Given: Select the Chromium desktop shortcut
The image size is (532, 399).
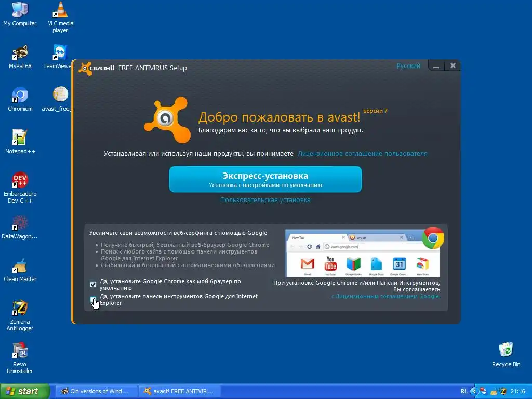Looking at the screenshot, I should coord(20,99).
